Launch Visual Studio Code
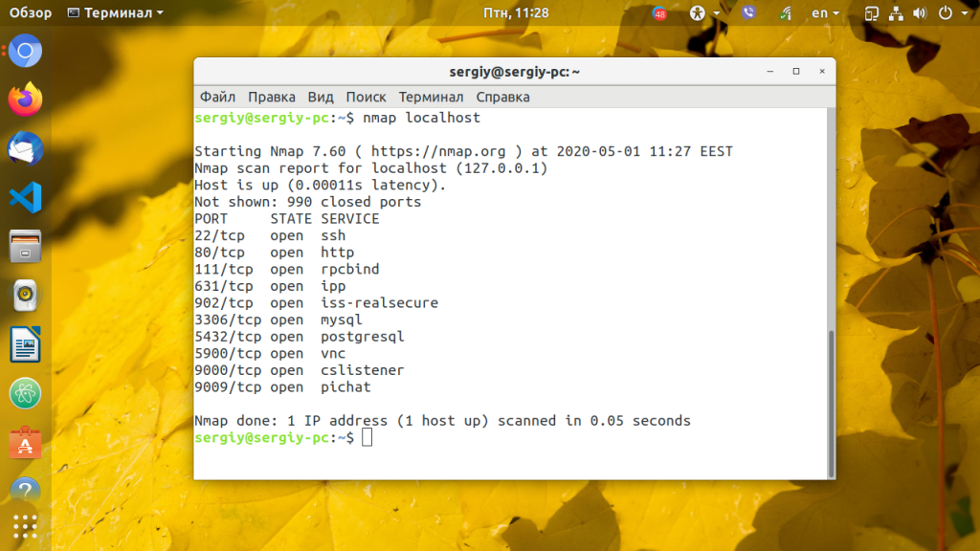 pyautogui.click(x=26, y=197)
